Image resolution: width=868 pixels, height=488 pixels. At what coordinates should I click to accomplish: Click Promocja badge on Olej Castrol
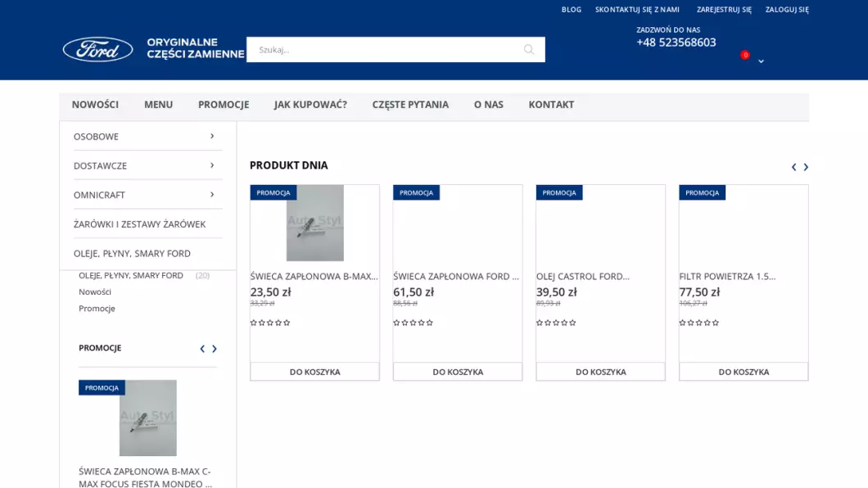[559, 192]
